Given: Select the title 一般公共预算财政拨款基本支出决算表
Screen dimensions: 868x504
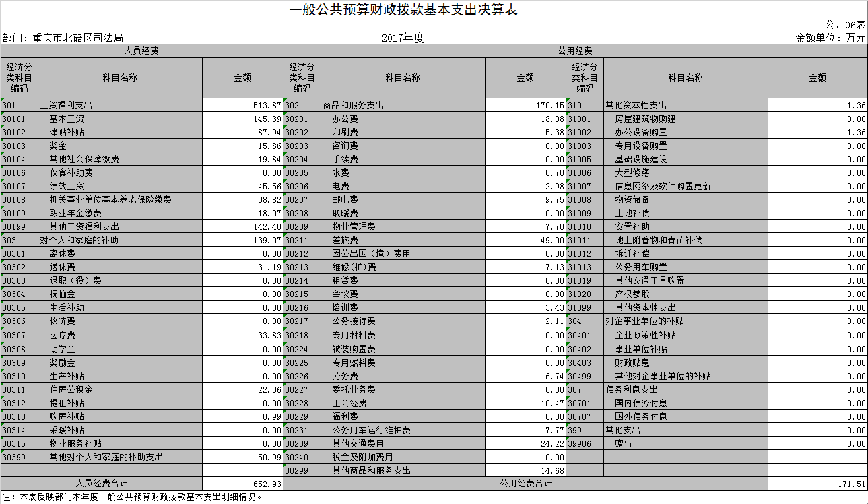Looking at the screenshot, I should 403,10.
